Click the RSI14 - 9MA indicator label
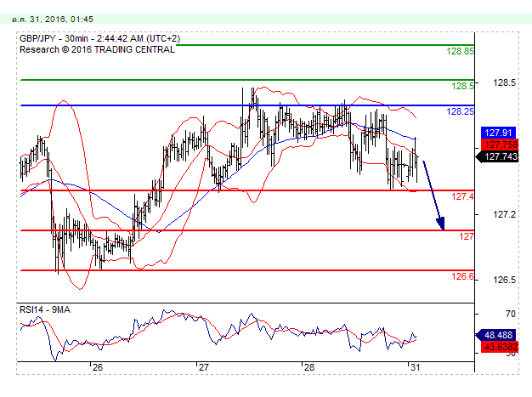Screen dimensions: 532x397 (x=45, y=309)
